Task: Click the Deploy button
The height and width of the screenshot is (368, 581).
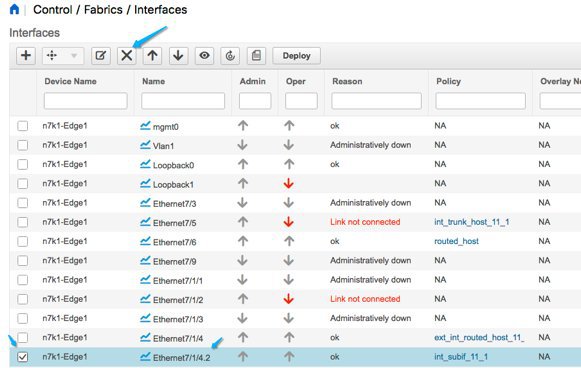Action: (x=296, y=56)
